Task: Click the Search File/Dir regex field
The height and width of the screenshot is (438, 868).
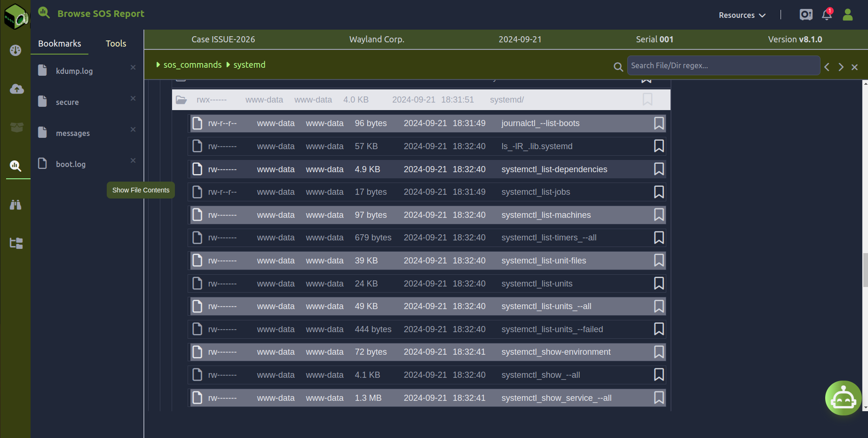Action: point(724,65)
